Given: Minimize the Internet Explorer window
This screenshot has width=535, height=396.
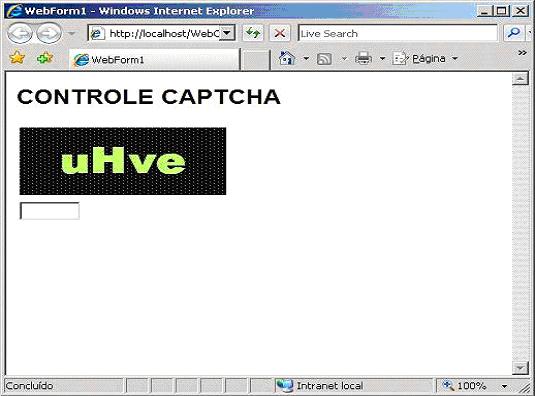Looking at the screenshot, I should (485, 11).
